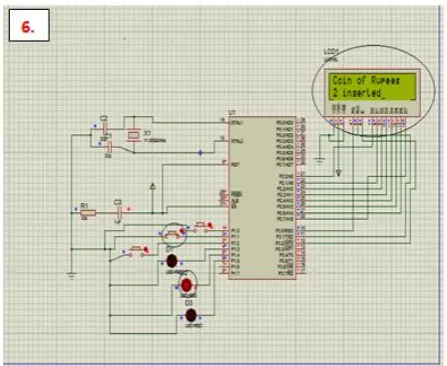Click the leftmost push button
447x366 pixels.
click(x=136, y=252)
